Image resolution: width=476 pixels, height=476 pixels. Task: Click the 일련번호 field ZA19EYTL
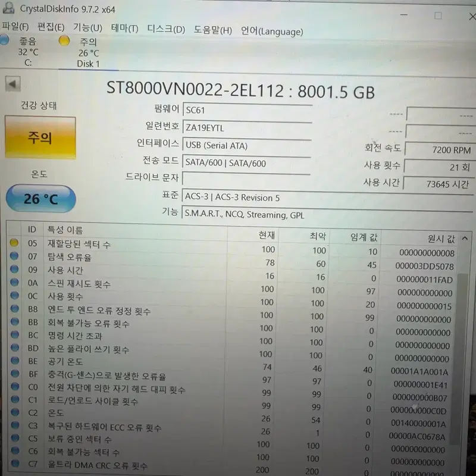click(247, 127)
